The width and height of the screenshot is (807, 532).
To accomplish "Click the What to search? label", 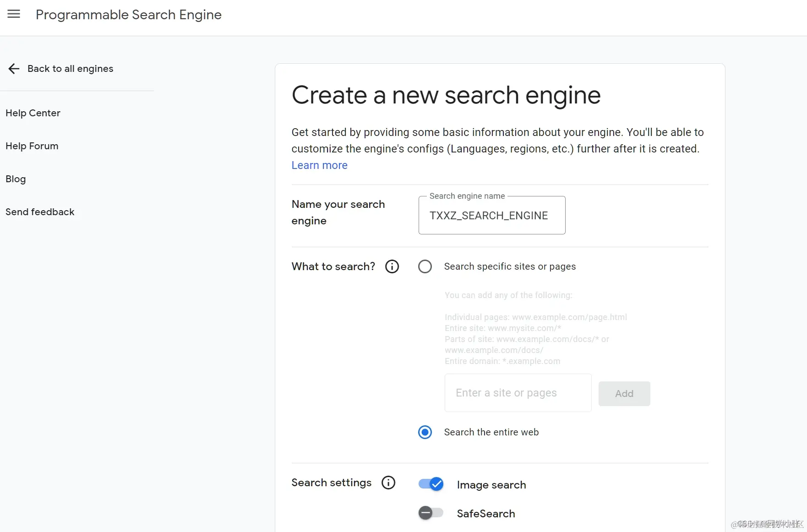I will (333, 266).
